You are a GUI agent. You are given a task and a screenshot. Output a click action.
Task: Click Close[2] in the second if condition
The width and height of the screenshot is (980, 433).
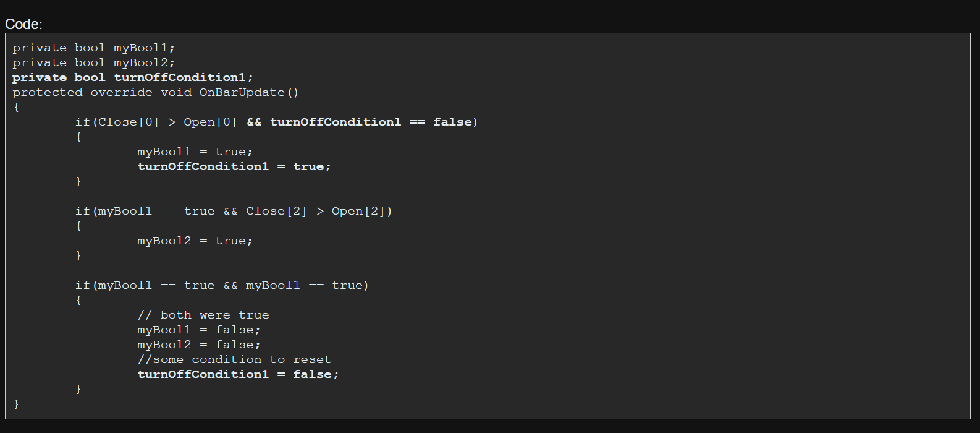coord(276,211)
